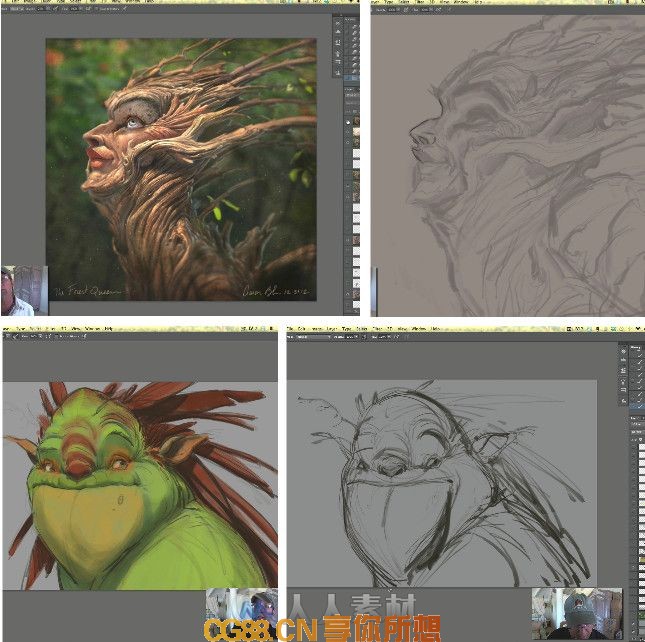Click brush tool preset icon in bottom-left options bar

click(x=15, y=336)
